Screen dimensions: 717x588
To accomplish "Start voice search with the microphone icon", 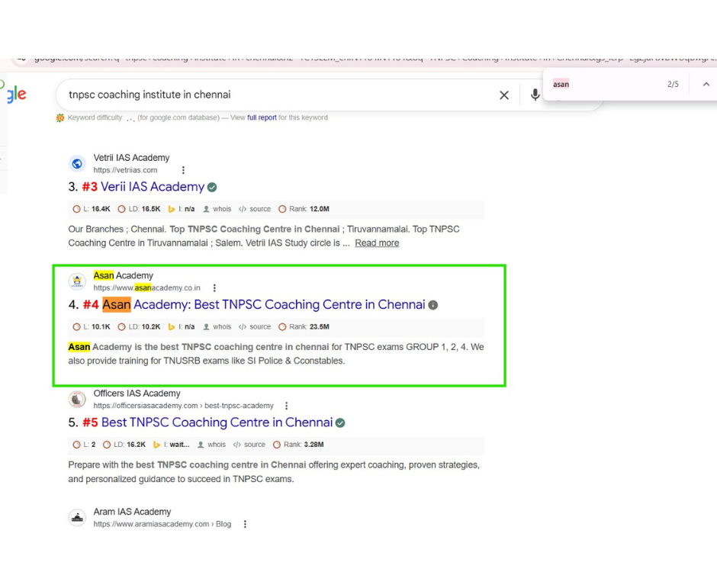I will coord(535,95).
